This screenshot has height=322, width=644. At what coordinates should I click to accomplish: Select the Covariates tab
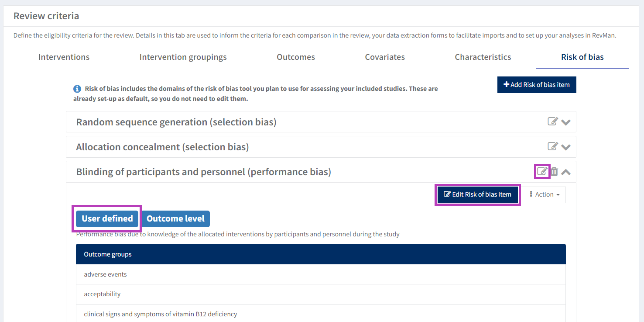[x=385, y=57]
